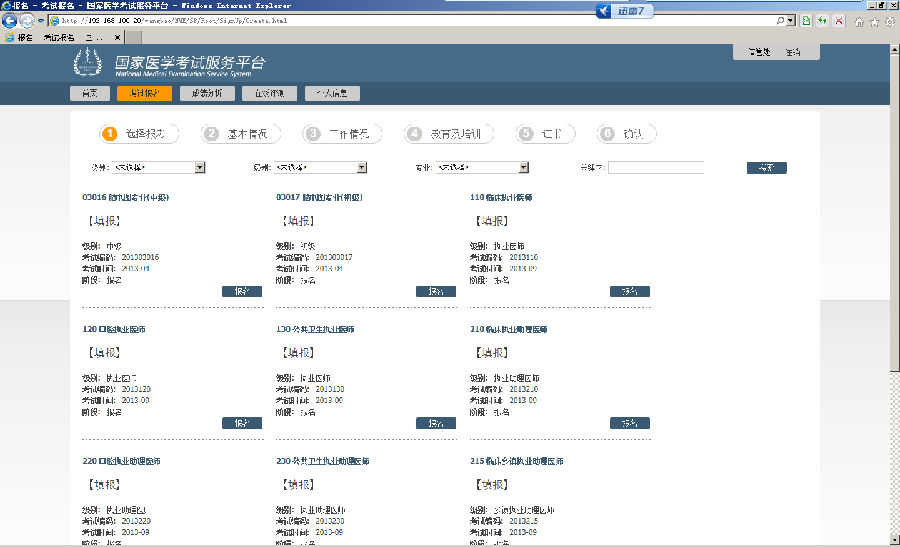The width and height of the screenshot is (900, 547).
Task: Click the keyword search input field
Action: (656, 168)
